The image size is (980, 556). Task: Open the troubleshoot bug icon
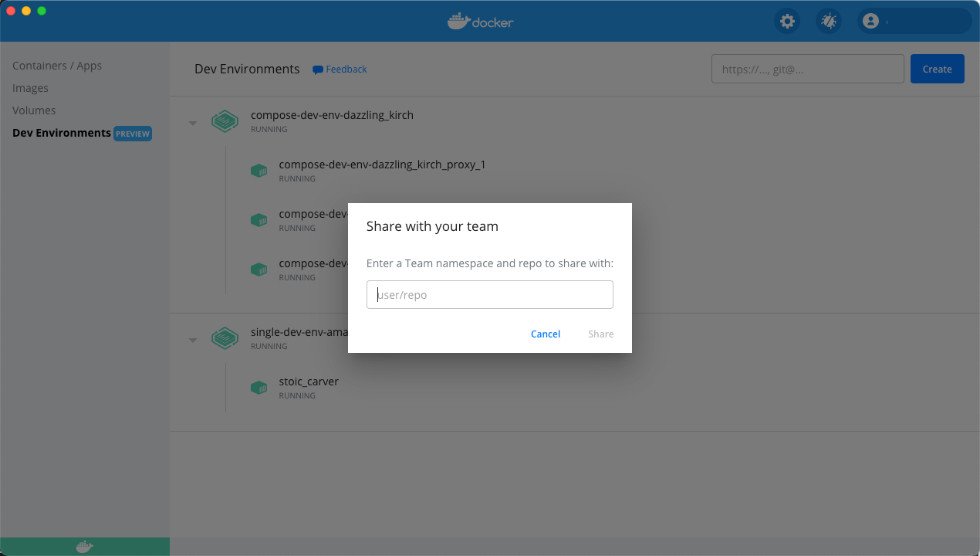[829, 21]
